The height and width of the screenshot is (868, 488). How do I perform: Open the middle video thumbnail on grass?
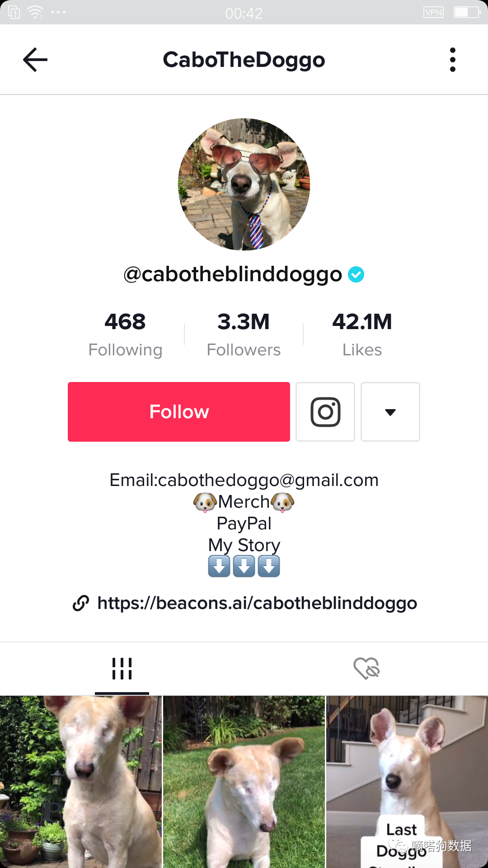coord(244,782)
